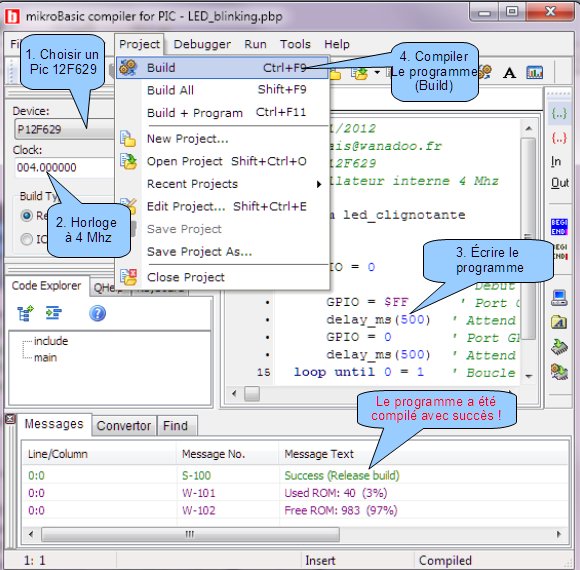
Task: Open the Device combo box showing P12F629
Action: (64, 129)
